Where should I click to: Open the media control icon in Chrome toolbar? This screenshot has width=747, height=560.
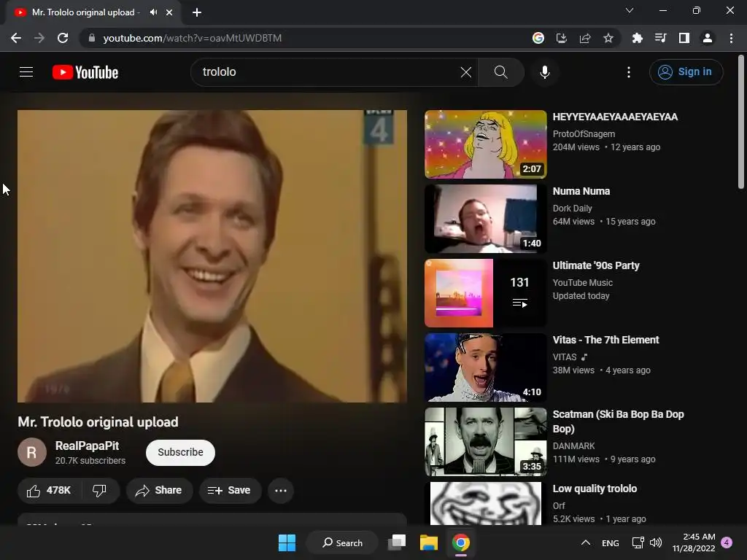[661, 38]
